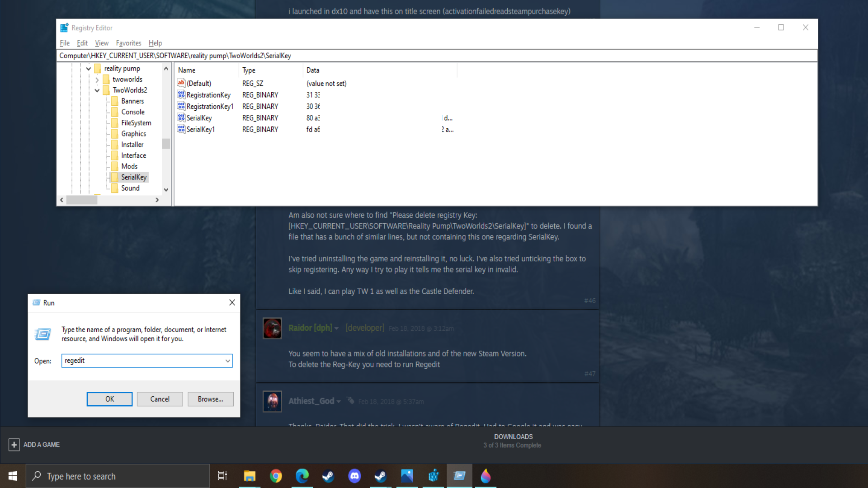The height and width of the screenshot is (488, 868).
Task: Click the Task View taskbar icon
Action: (222, 476)
